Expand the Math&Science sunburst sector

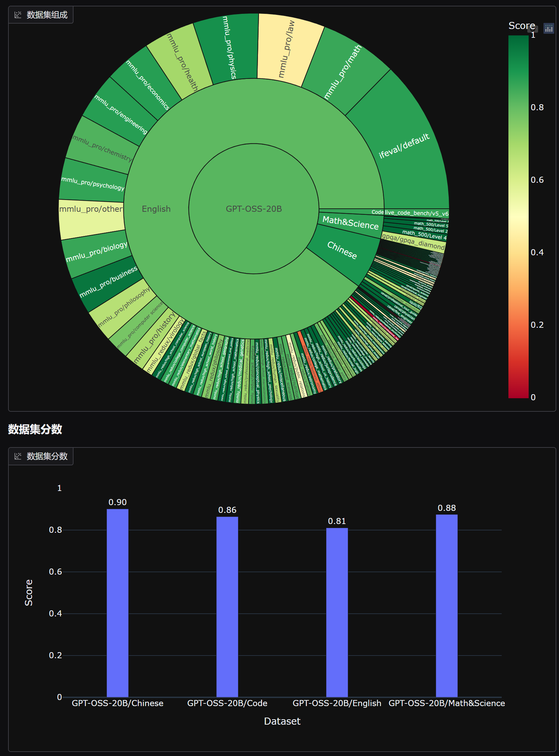coord(350,223)
